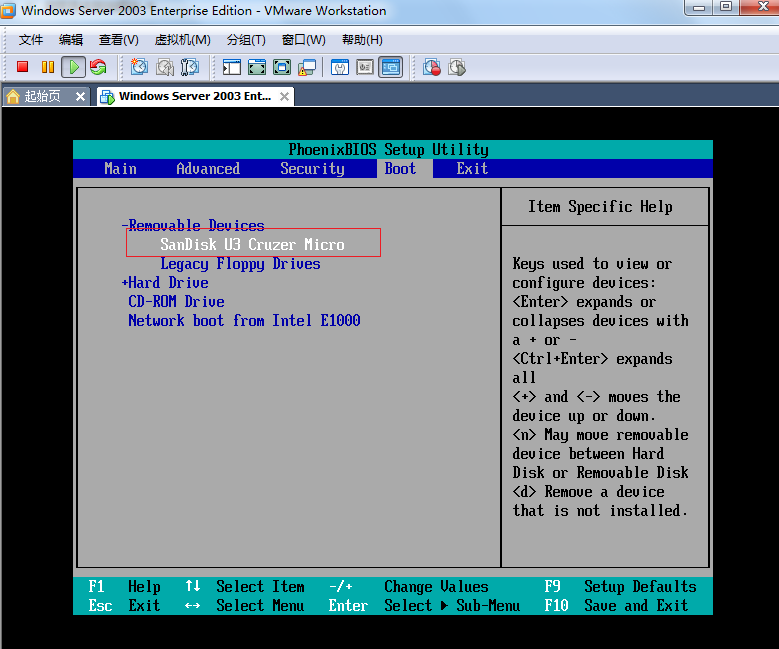Click F10 Save and Exit in the footer
Image resolution: width=779 pixels, height=649 pixels.
coord(616,606)
